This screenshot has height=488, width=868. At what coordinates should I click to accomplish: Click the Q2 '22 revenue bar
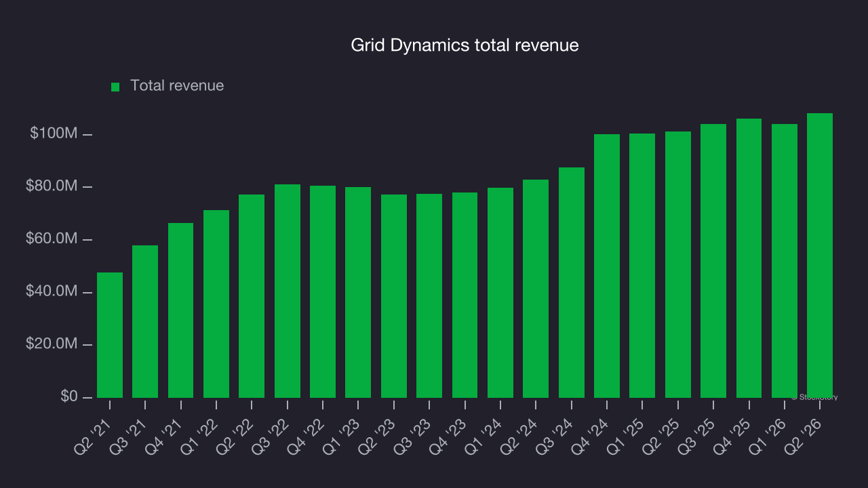[x=252, y=296]
